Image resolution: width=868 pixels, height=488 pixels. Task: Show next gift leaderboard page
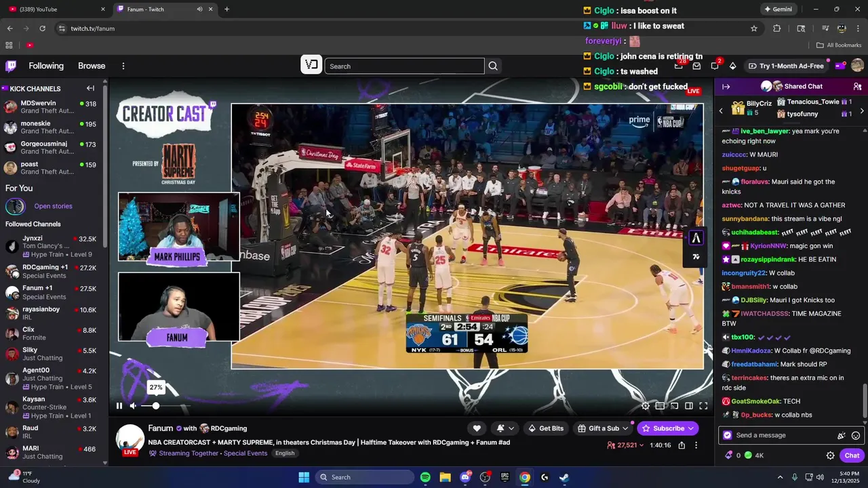point(862,110)
